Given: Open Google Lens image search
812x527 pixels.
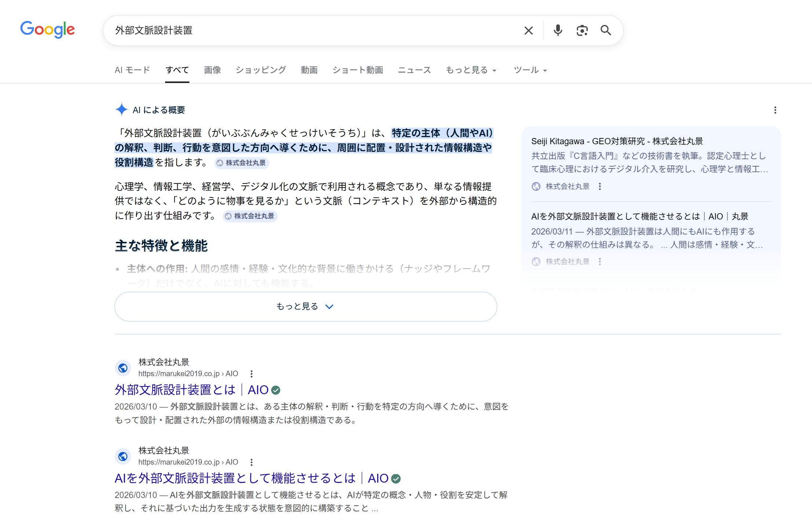Looking at the screenshot, I should coord(582,30).
